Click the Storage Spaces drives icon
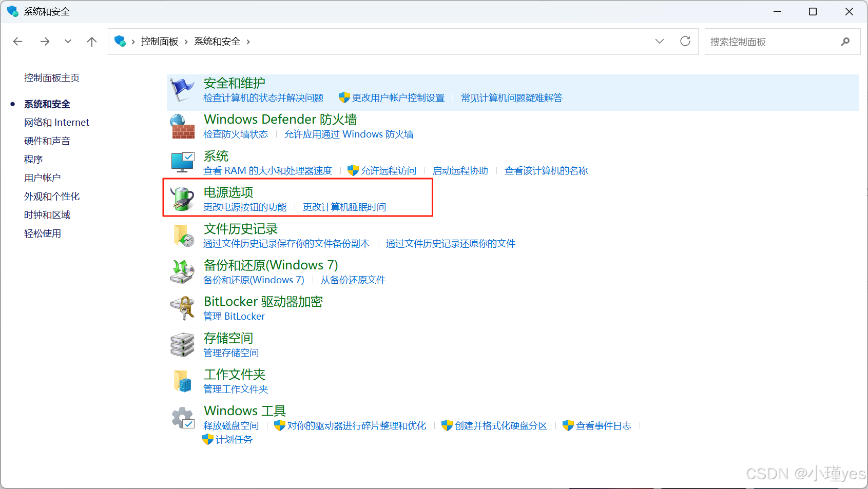The width and height of the screenshot is (868, 489). point(182,345)
